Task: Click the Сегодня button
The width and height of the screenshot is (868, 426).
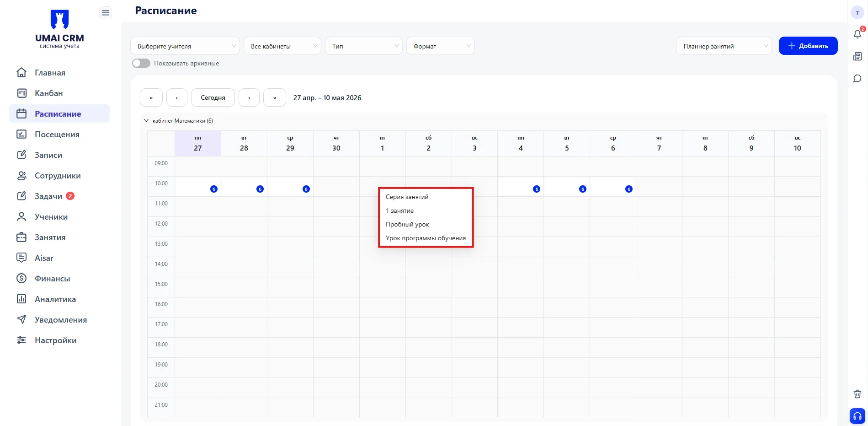Action: [x=213, y=97]
